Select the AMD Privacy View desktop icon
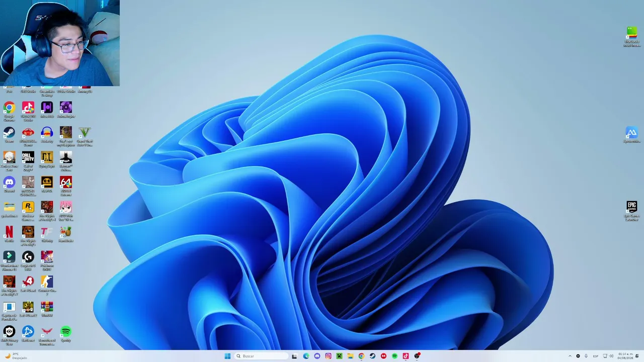 coord(9,335)
